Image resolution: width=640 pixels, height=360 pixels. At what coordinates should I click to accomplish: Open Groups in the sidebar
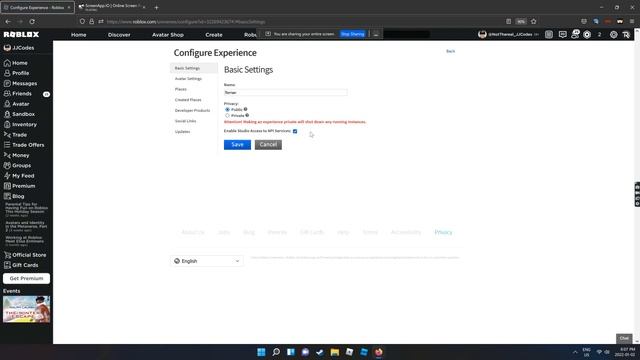pyautogui.click(x=17, y=165)
